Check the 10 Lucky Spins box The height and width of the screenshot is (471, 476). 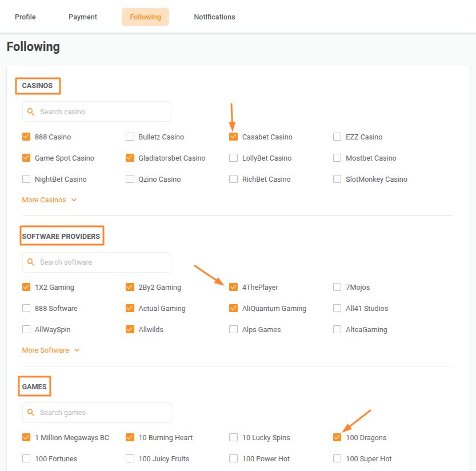pyautogui.click(x=234, y=437)
